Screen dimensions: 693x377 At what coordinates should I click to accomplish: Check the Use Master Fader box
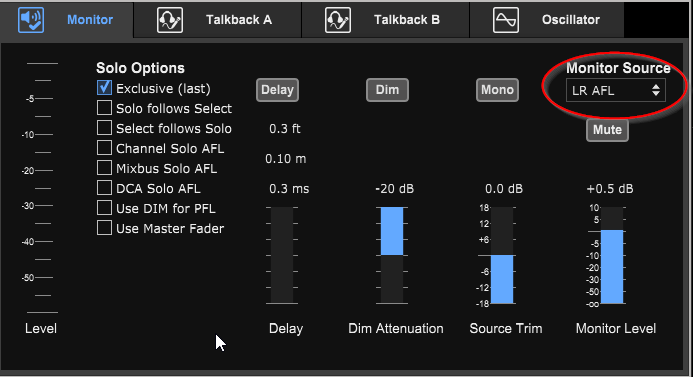[104, 228]
